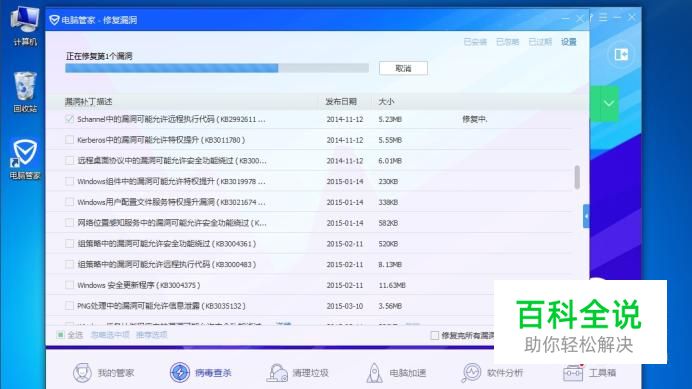Check the Kerberos patch KB3011780 checkbox
Screen dimensions: 692x389
(69, 140)
